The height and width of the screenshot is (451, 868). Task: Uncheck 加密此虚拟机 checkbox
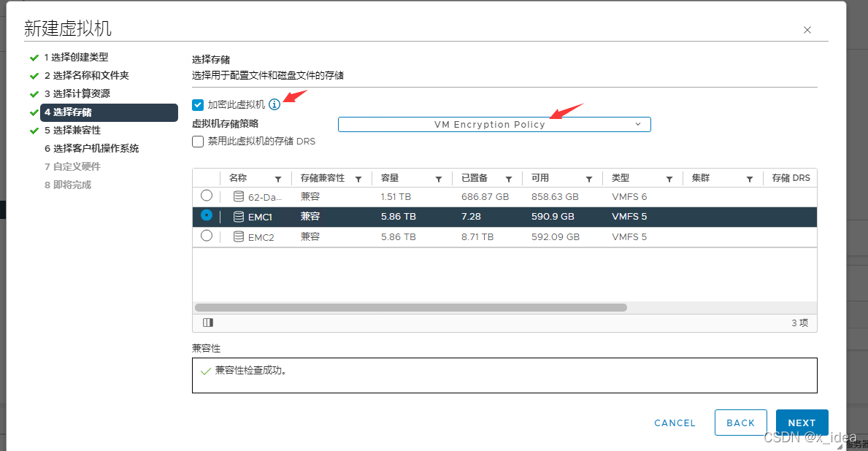coord(198,104)
